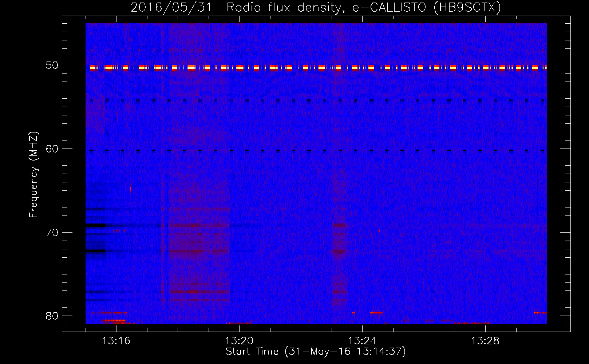589x364 pixels.
Task: Click the '80' frequency tick label
Action: click(52, 316)
